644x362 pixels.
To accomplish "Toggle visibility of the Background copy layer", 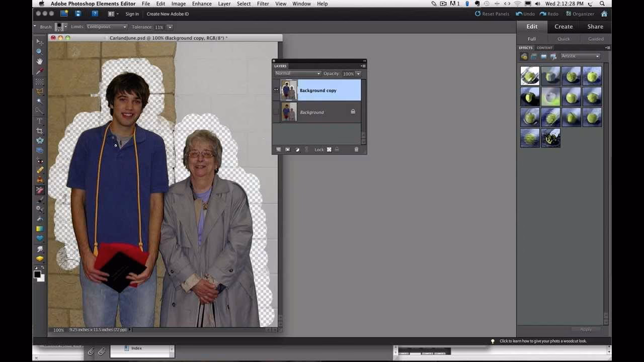I will tap(275, 89).
